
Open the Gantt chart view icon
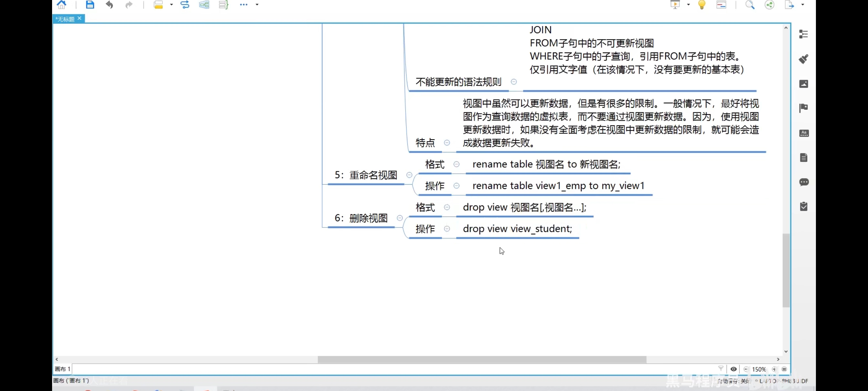[721, 5]
